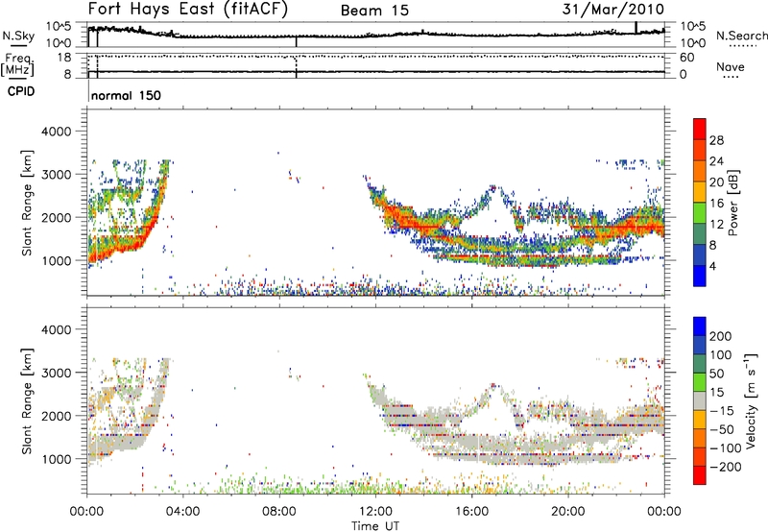768x532 pixels.
Task: Click '4' on the power colorbar
Action: (713, 267)
